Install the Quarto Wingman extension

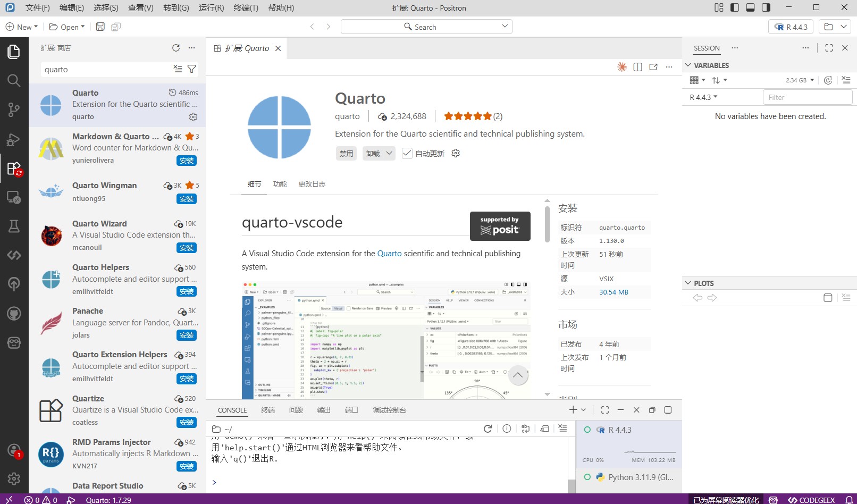[x=187, y=199]
